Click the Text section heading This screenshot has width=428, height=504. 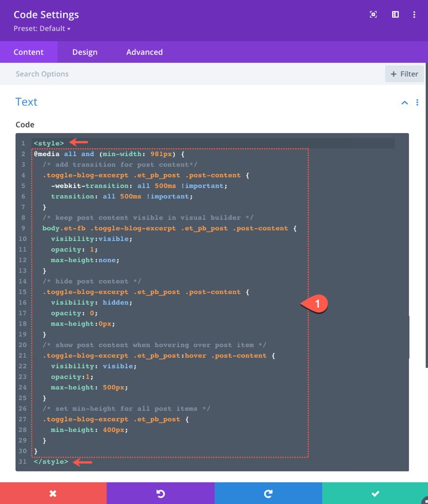[x=26, y=102]
